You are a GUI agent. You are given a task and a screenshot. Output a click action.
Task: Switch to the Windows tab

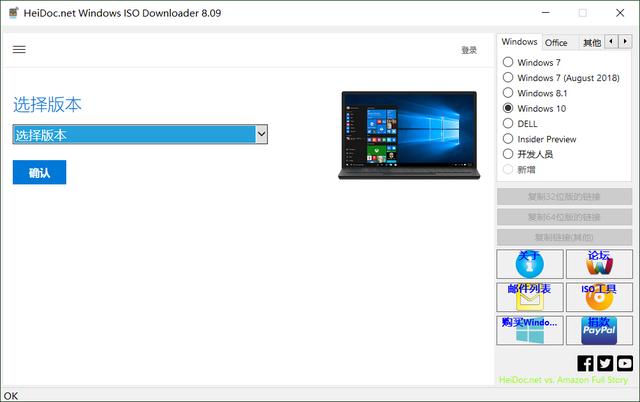click(x=519, y=42)
